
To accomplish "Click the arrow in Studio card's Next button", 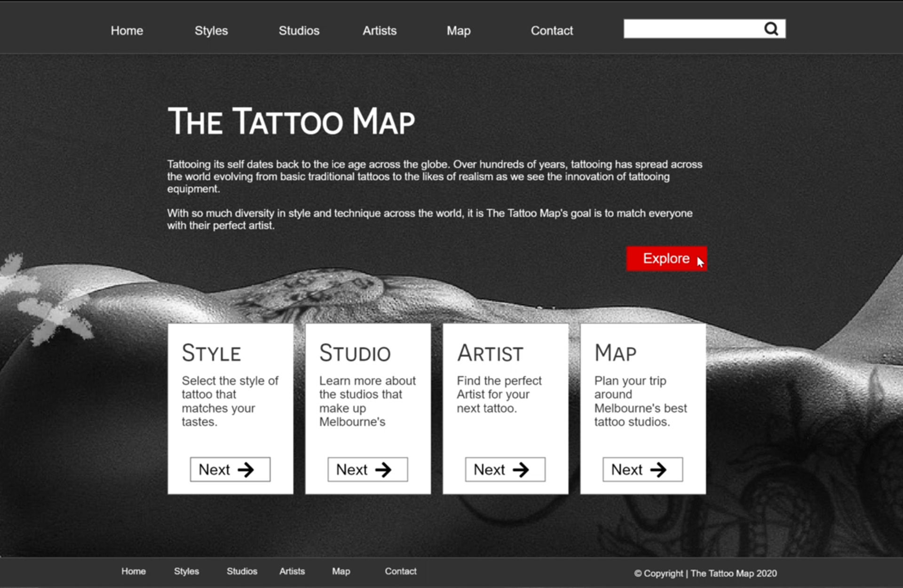I will (383, 469).
